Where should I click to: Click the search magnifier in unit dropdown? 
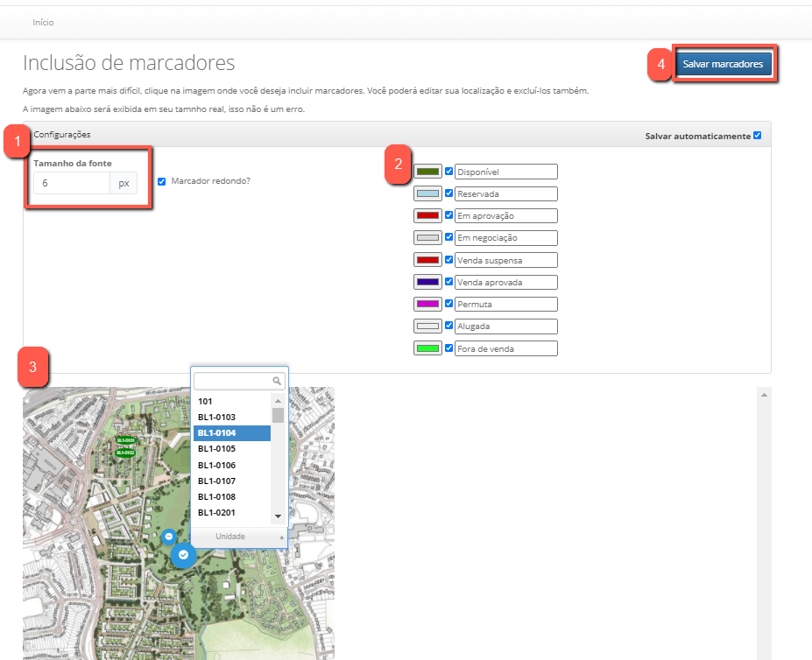[x=278, y=381]
